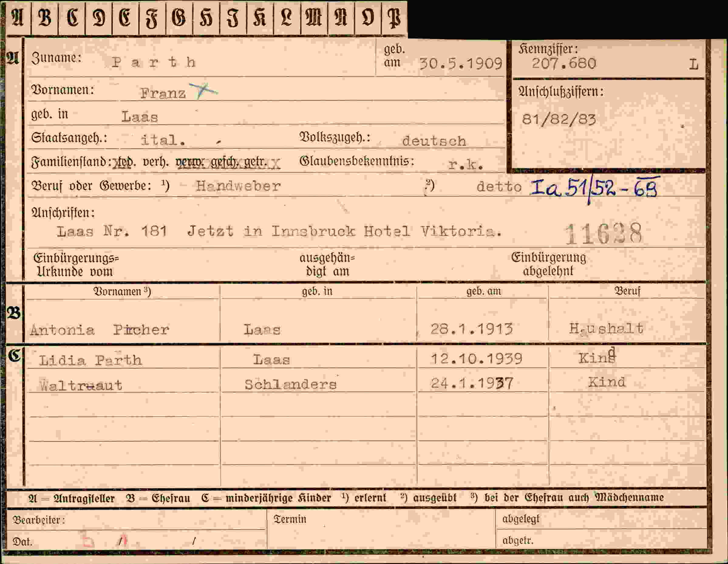This screenshot has height=564, width=728.
Task: Click the 'Kind' entry in Waltraut's row
Action: point(607,382)
